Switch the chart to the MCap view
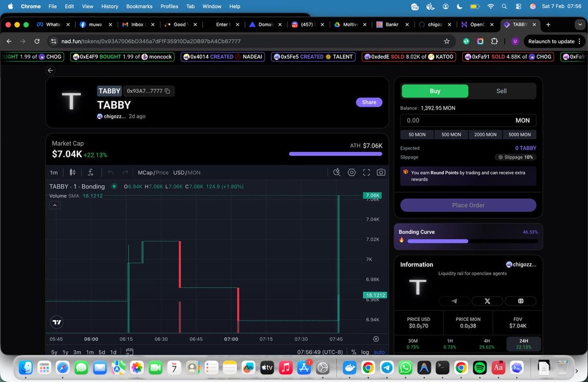 [x=146, y=173]
